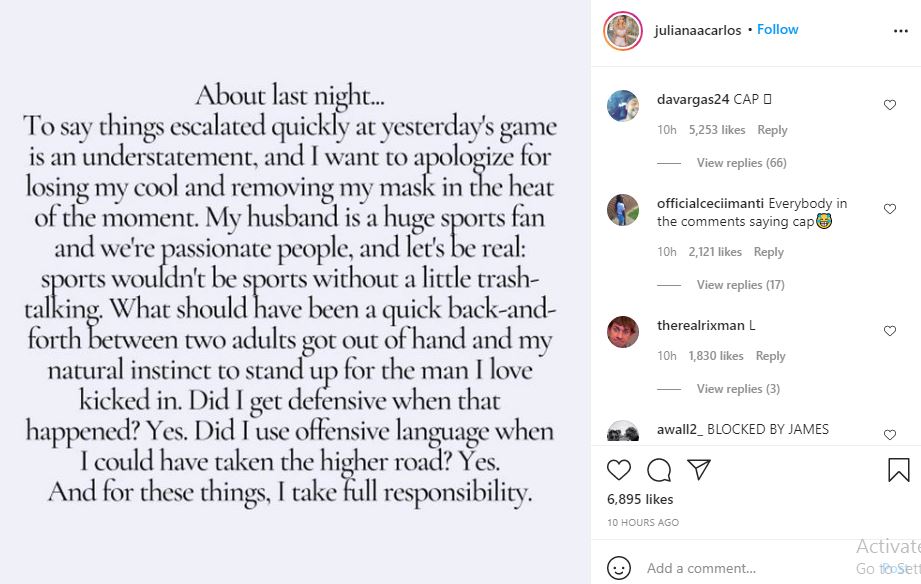Save the post with the bookmark icon
Image resolution: width=921 pixels, height=584 pixels.
tap(899, 470)
